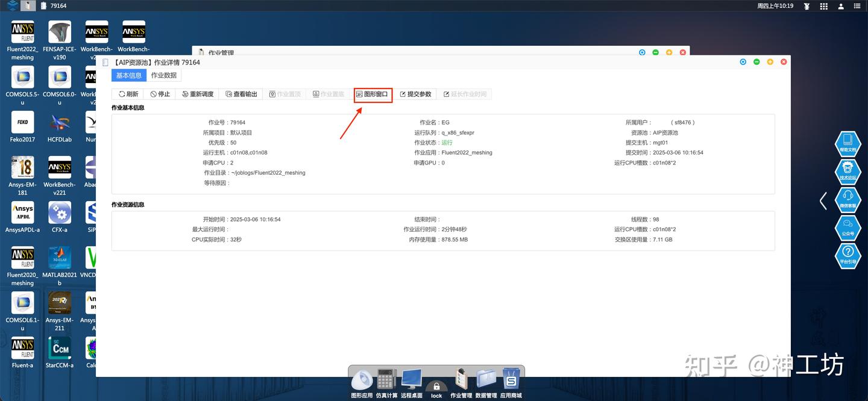
Task: Click the swap usage value 7.11 GB
Action: click(662, 240)
